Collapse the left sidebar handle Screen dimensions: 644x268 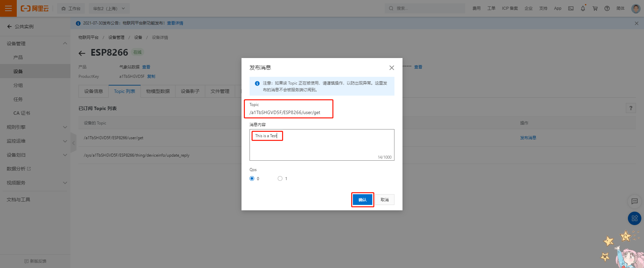(x=73, y=143)
